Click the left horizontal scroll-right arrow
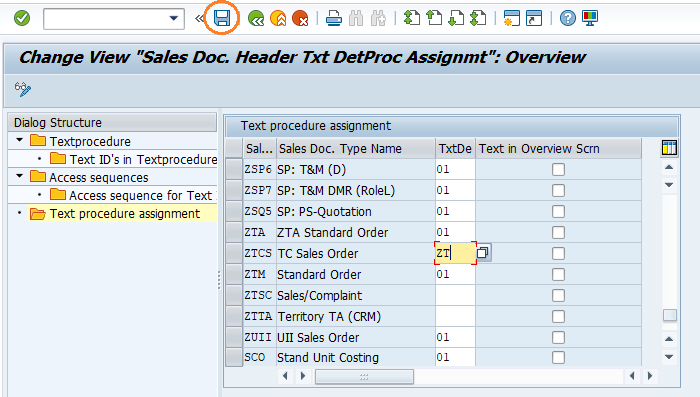This screenshot has height=397, width=700. pos(303,376)
